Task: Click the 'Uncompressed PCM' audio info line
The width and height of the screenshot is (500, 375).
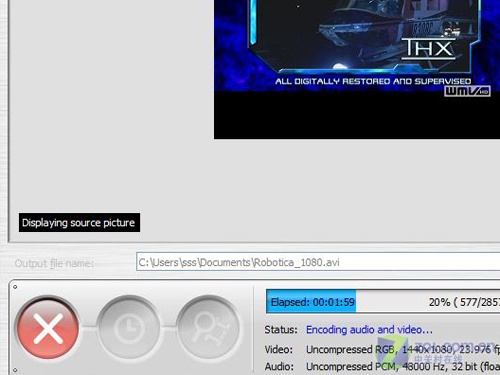Action: coord(403,367)
